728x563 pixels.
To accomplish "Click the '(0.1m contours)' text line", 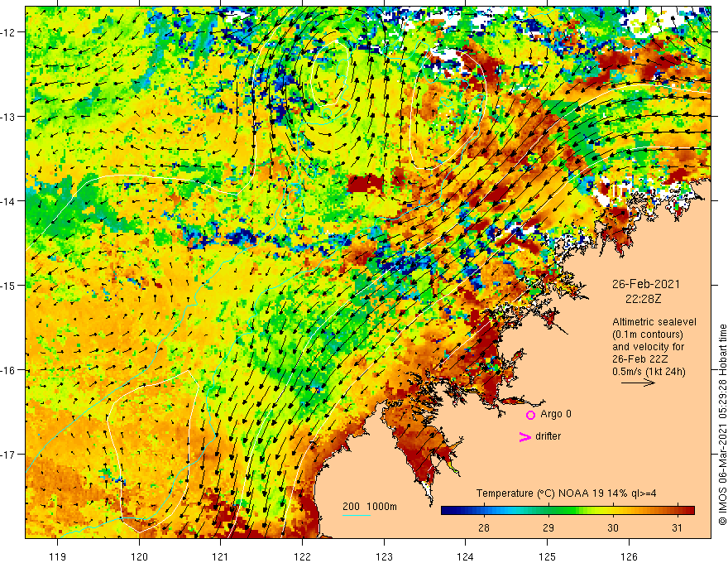I will tap(648, 334).
